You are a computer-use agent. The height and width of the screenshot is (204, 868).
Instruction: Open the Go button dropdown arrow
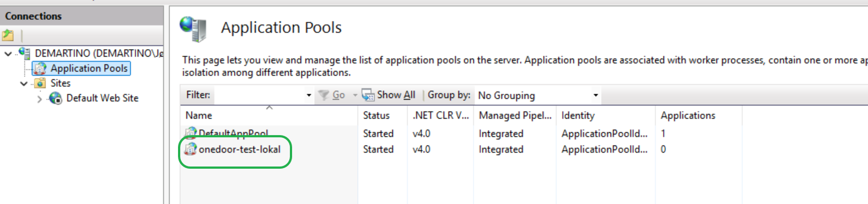355,95
